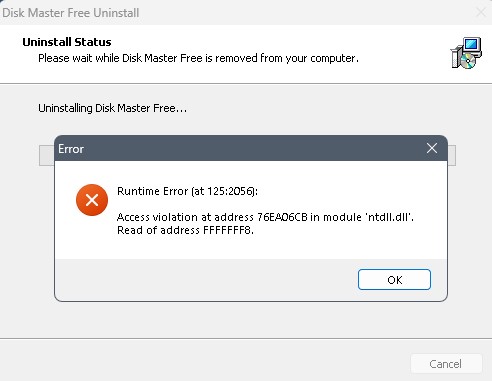Close the Error dialog with its X

point(432,148)
